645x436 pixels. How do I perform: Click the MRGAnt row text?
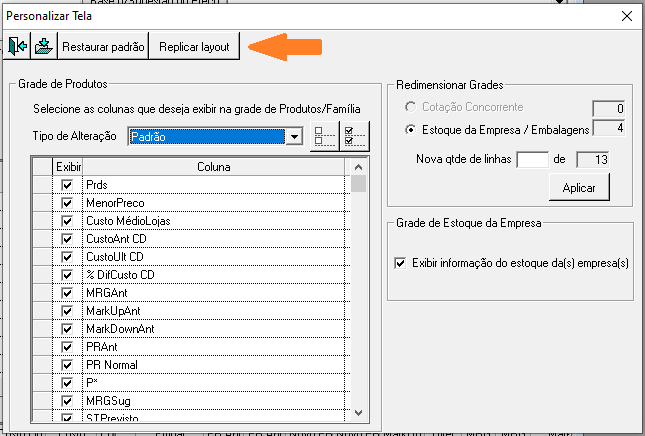coord(107,293)
